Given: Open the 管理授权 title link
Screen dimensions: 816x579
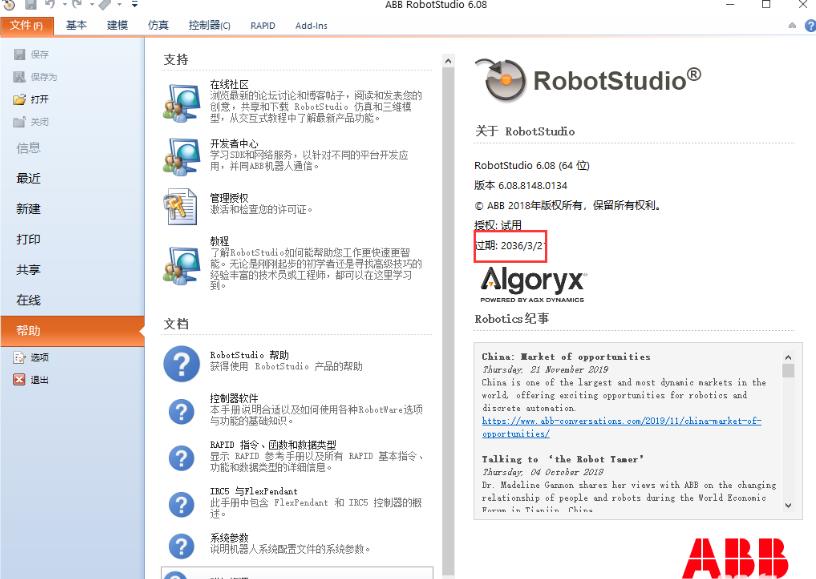Looking at the screenshot, I should (x=229, y=198).
